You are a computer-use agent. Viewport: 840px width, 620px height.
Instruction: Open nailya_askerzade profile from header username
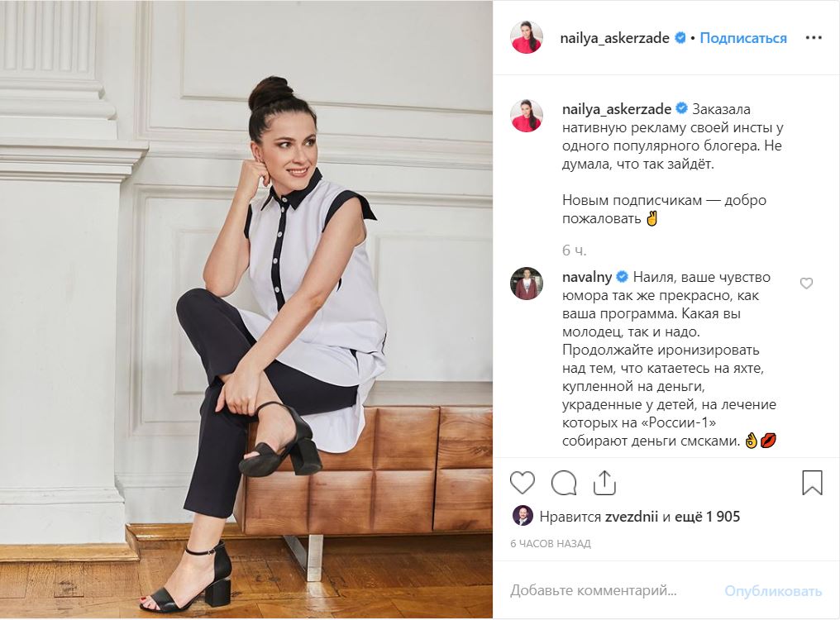(x=614, y=38)
